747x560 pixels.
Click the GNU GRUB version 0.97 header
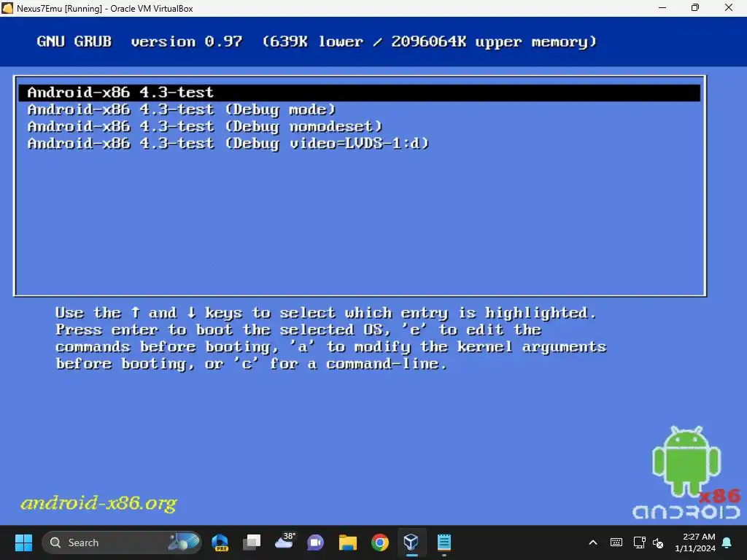[139, 42]
